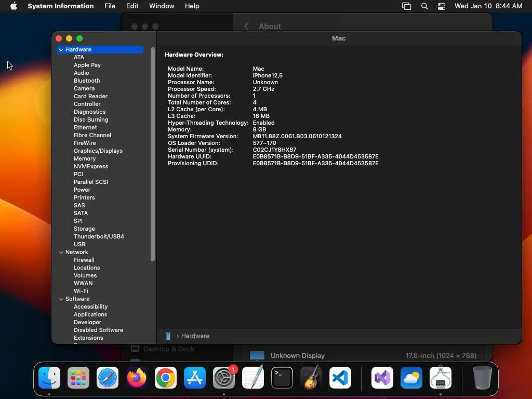This screenshot has height=399, width=532.
Task: Select Card Reader in the sidebar
Action: tap(90, 96)
